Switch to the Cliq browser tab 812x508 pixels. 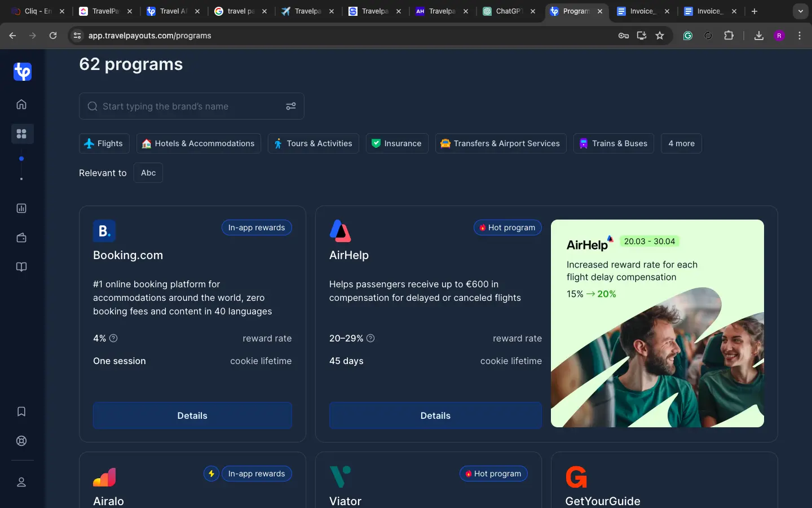click(37, 11)
